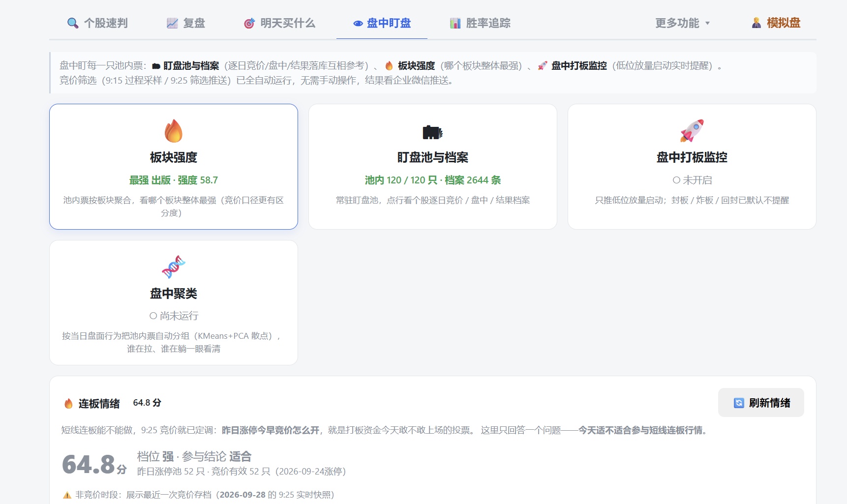
Task: Click the bold 盯盘池与档案 in the intro banner
Action: coord(191,66)
